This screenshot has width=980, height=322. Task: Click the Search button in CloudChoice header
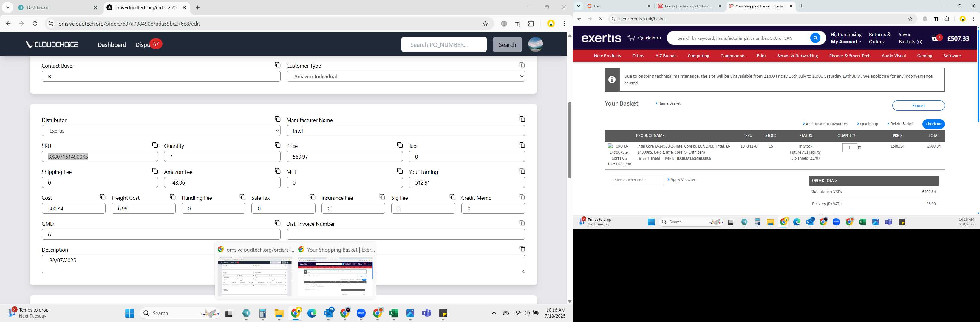[x=507, y=44]
